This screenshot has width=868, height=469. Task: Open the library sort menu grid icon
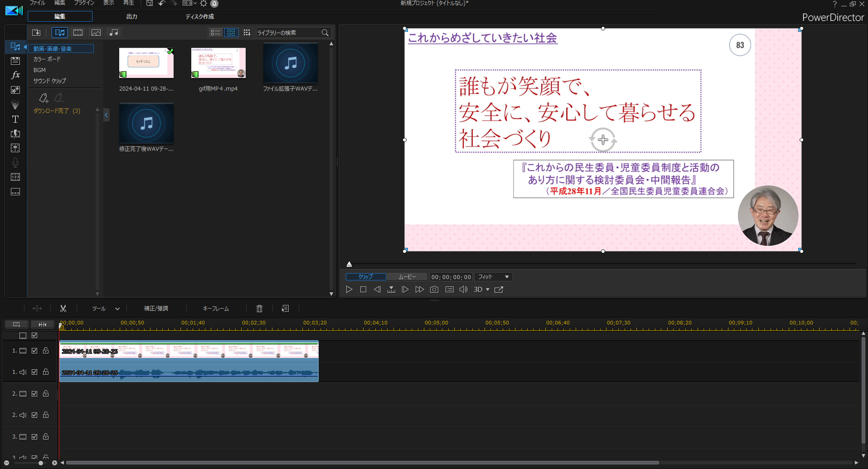[247, 33]
